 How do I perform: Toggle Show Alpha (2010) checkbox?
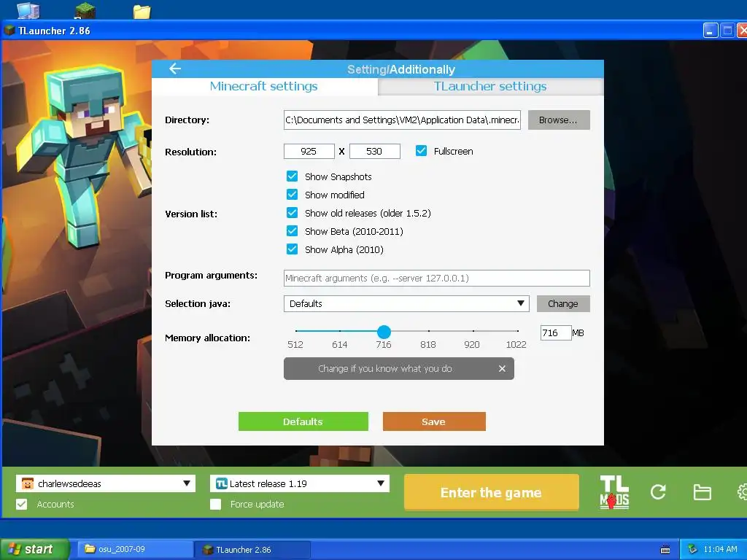(292, 249)
